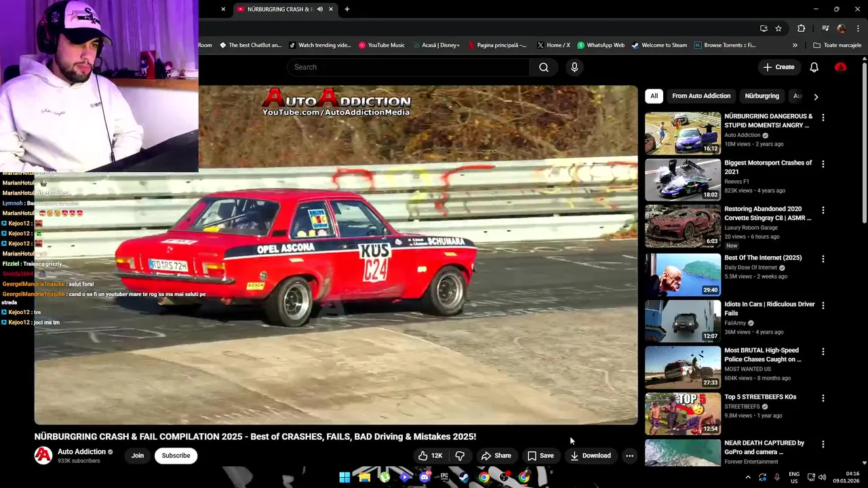Click the page vertical scrollbar
868x488 pixels.
[x=864, y=142]
